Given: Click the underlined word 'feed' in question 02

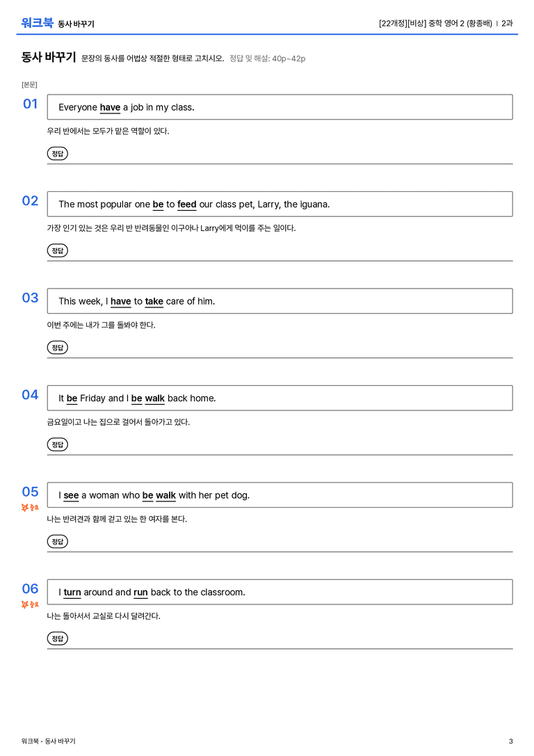Looking at the screenshot, I should tap(186, 204).
